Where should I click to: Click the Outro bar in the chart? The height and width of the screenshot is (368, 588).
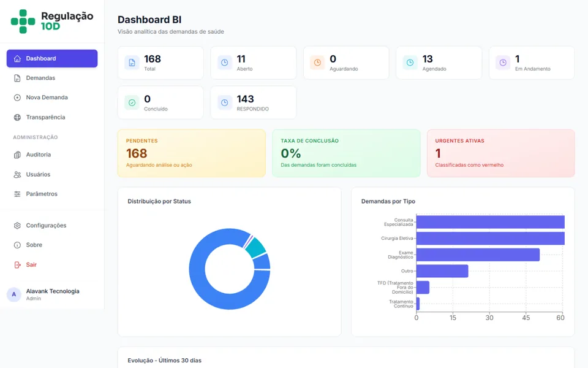pos(442,271)
